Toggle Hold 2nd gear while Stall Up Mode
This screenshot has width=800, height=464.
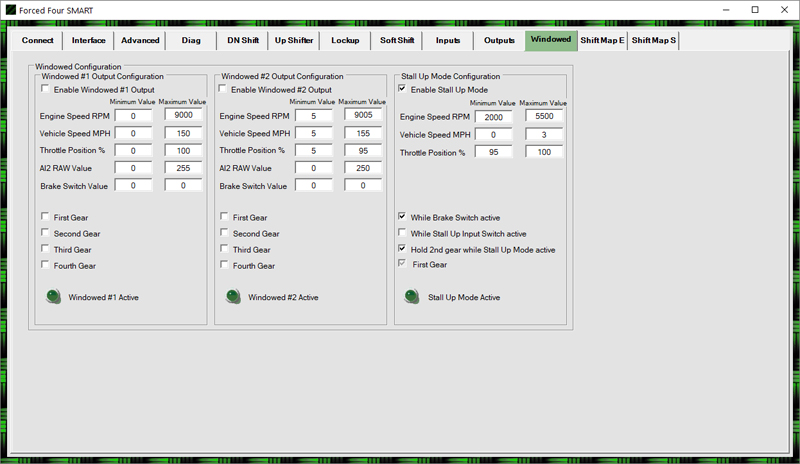point(402,249)
